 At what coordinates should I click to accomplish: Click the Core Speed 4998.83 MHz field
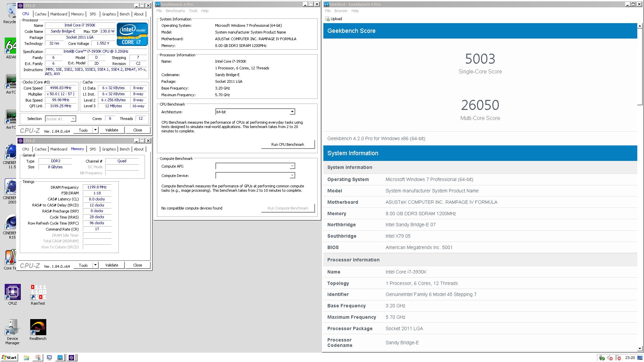tap(61, 88)
